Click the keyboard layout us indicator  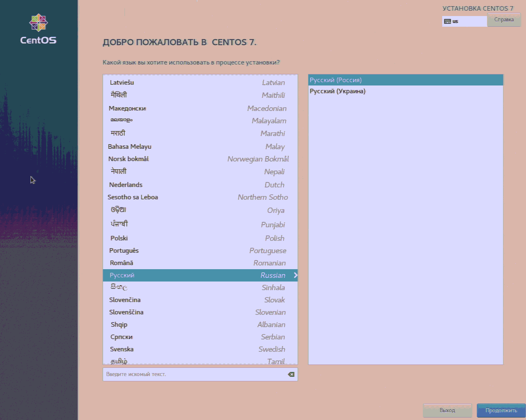(x=464, y=21)
